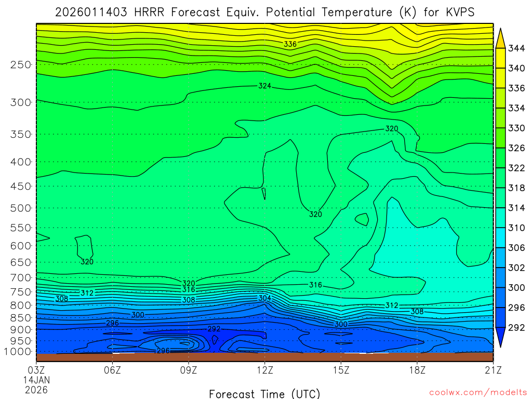Click the 1000 pressure level axis label
Image resolution: width=532 pixels, height=399 pixels.
pos(18,352)
